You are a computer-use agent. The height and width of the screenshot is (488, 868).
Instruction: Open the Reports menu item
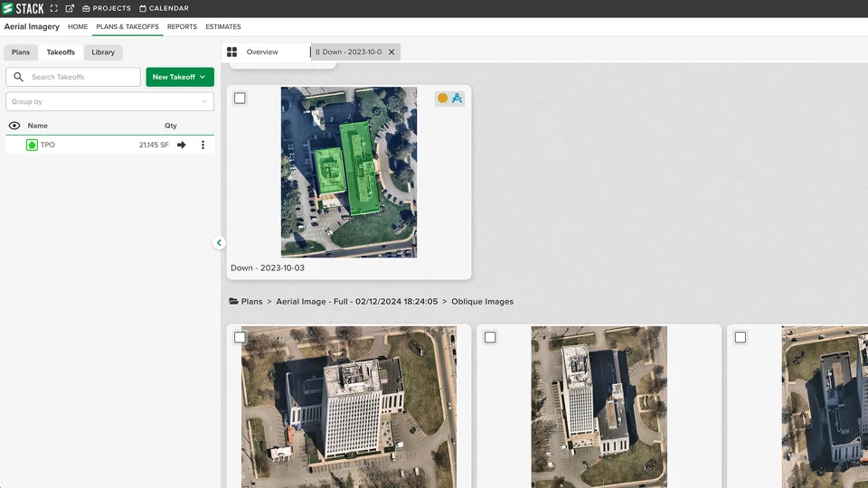(x=182, y=27)
